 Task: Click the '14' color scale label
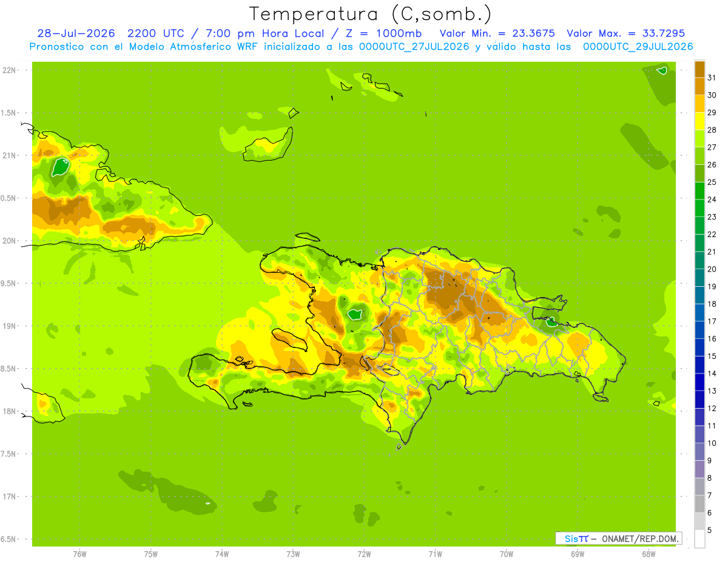point(712,373)
